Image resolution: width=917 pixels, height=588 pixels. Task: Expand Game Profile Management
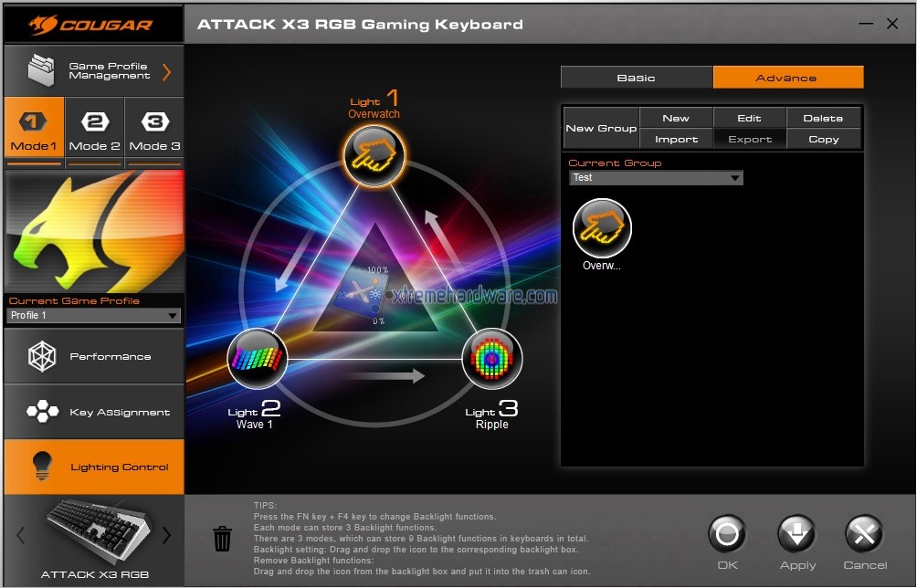(x=94, y=70)
